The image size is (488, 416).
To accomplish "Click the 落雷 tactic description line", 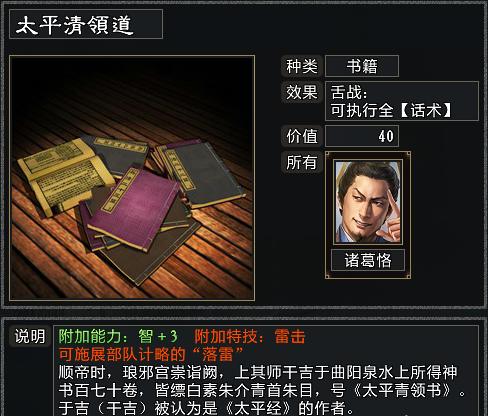I will 152,354.
